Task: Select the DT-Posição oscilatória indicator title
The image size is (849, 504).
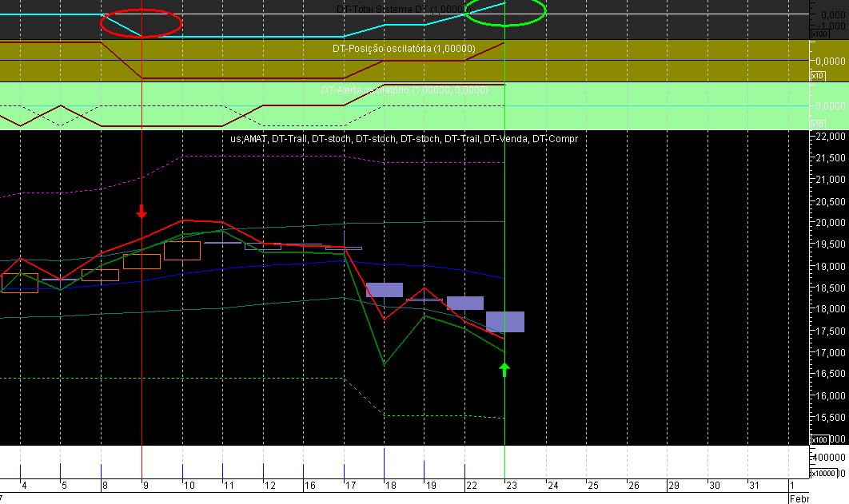Action: 404,49
